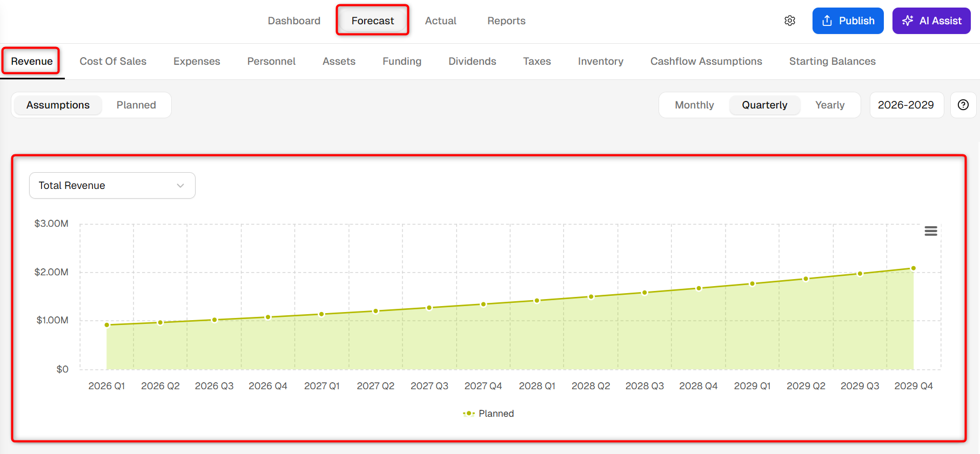Image resolution: width=980 pixels, height=454 pixels.
Task: Open the Personnel tab
Action: pyautogui.click(x=271, y=61)
